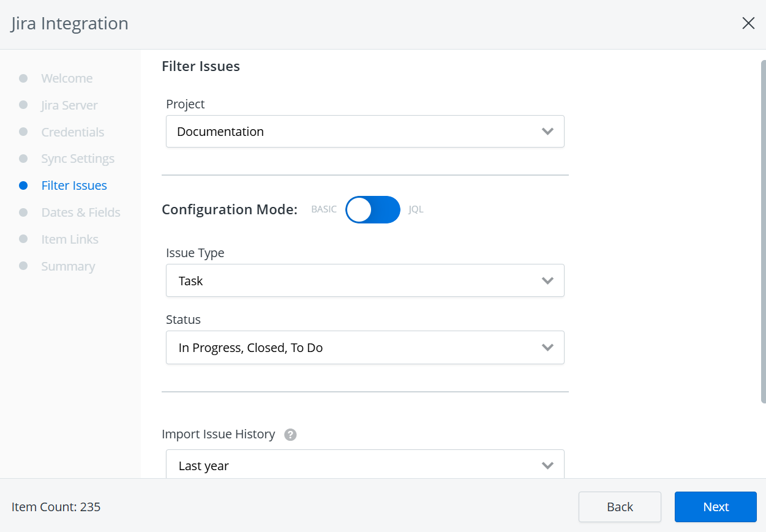
Task: Click the Filter Issues blue step dot
Action: [23, 185]
